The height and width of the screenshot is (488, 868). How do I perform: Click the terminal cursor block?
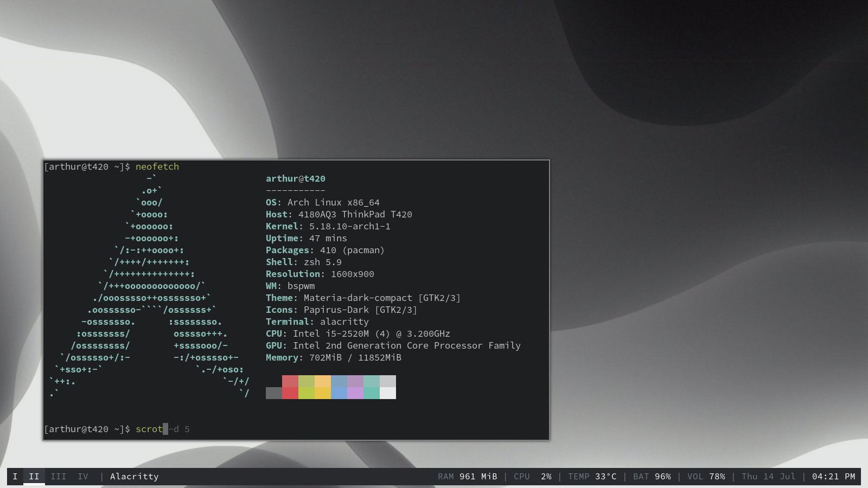pyautogui.click(x=166, y=429)
